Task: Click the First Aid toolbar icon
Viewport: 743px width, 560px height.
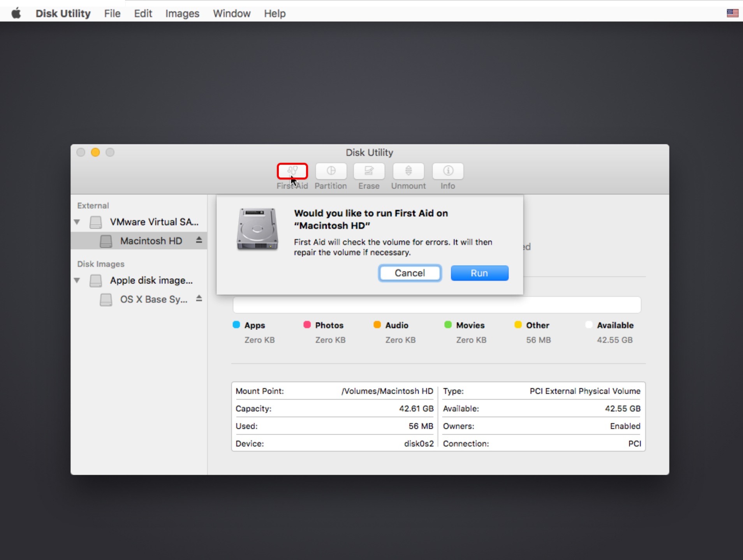Action: point(292,171)
